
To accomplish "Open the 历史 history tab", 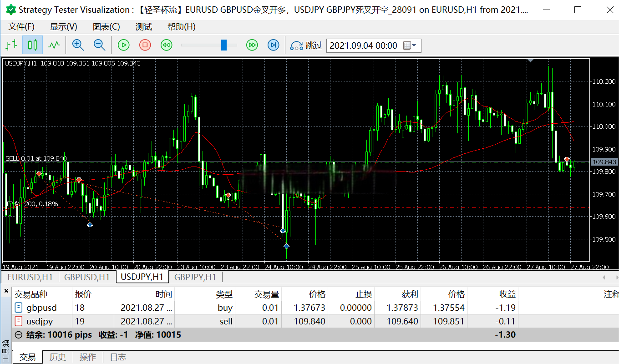I will point(58,357).
